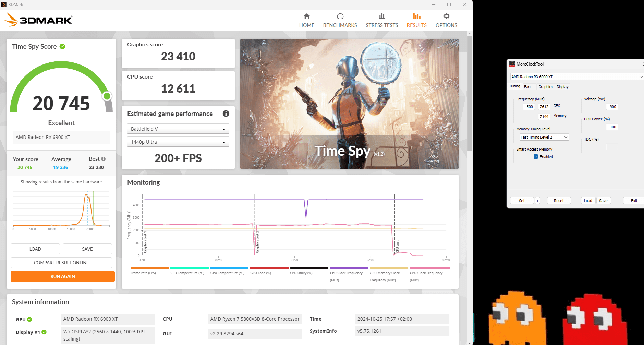Click the Frame rate (FPS) orange legend swatch

point(149,268)
